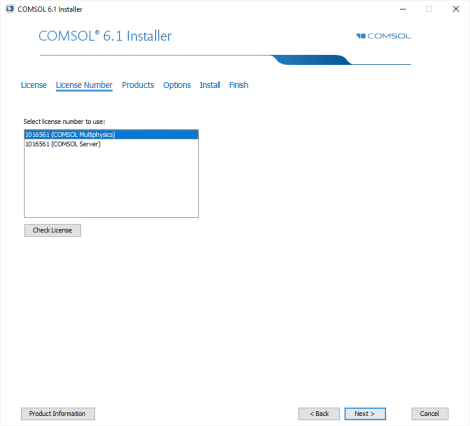Open the Finish step tab
Image resolution: width=470 pixels, height=426 pixels.
tap(238, 85)
